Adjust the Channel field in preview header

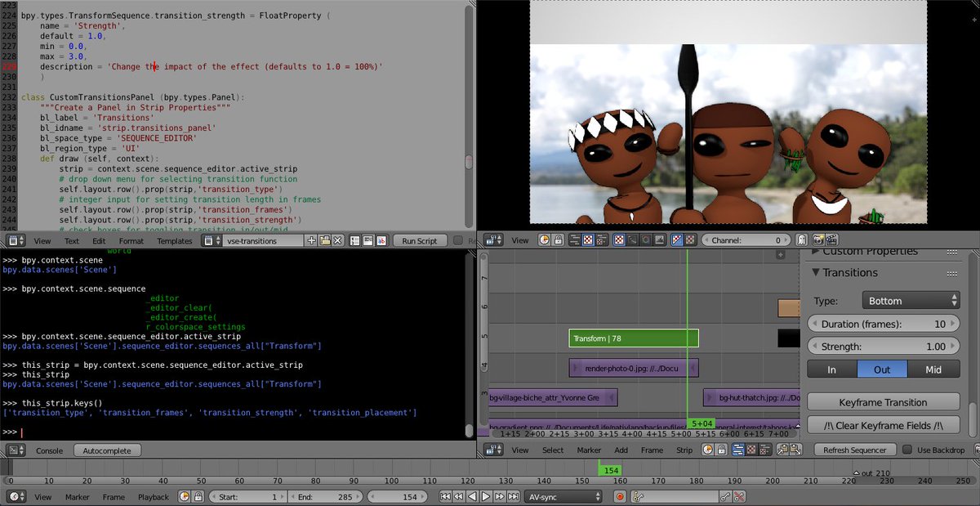pyautogui.click(x=746, y=240)
